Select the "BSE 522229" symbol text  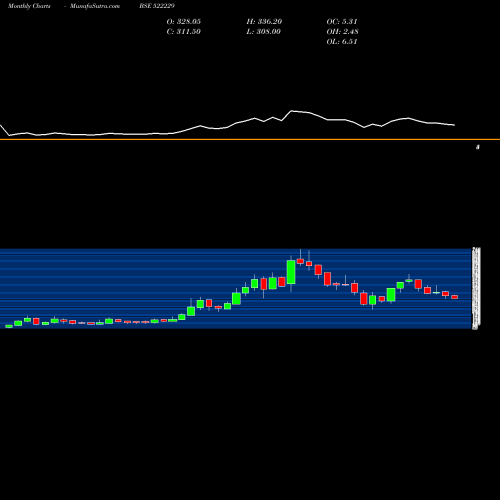point(157,6)
